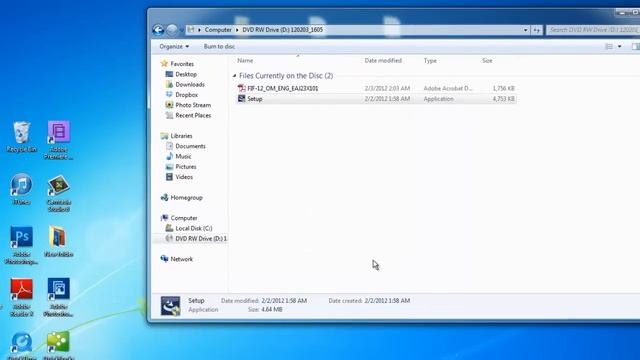The width and height of the screenshot is (640, 360).
Task: Select Computer in the address breadcrumb
Action: tap(218, 30)
